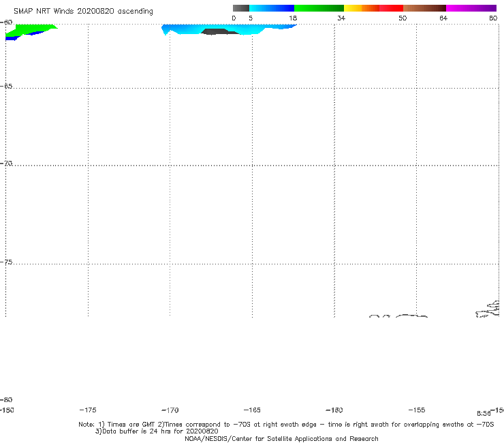This screenshot has width=504, height=443.
Task: Click the longitude label "-175"
Action: [x=88, y=410]
